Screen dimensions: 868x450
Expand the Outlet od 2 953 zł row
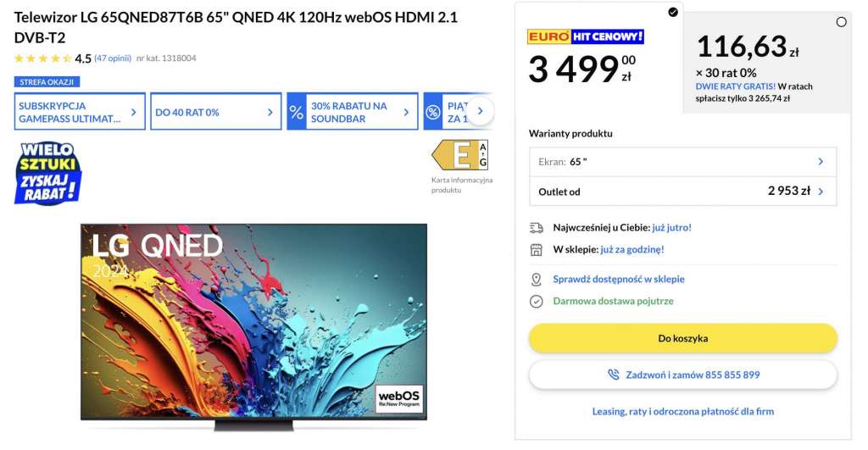pos(682,192)
